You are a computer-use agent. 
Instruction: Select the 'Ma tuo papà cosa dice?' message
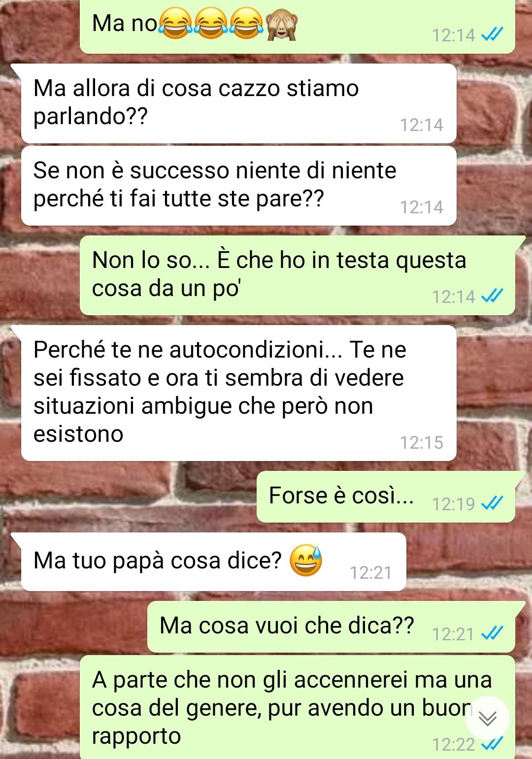pyautogui.click(x=213, y=561)
